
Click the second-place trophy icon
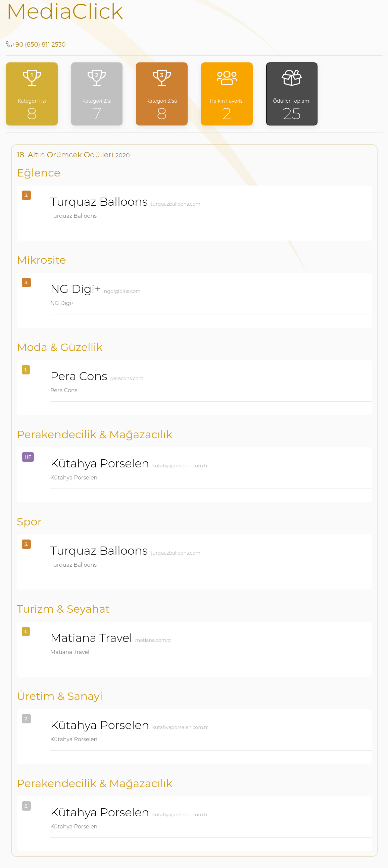click(97, 78)
